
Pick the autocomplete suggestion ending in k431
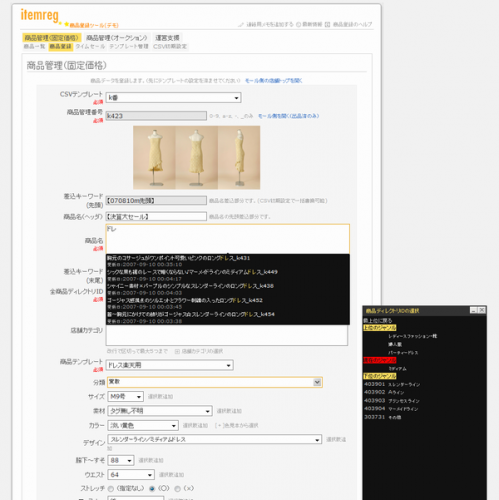(228, 261)
